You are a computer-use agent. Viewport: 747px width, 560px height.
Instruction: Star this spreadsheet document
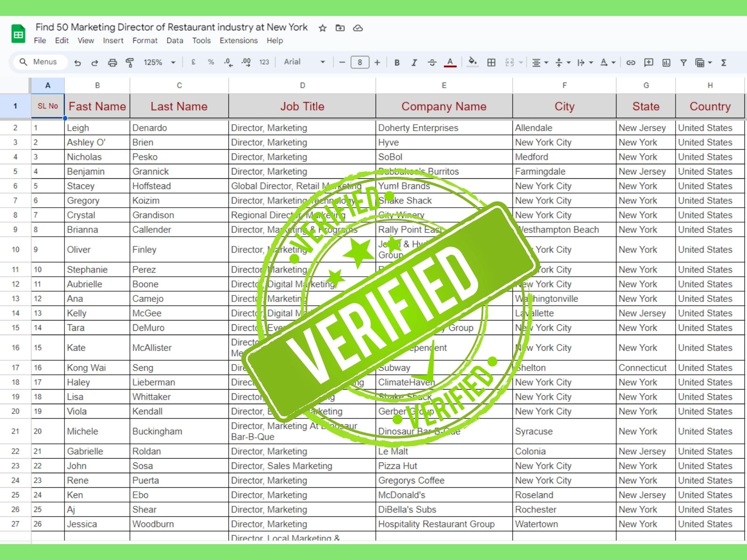[x=322, y=28]
